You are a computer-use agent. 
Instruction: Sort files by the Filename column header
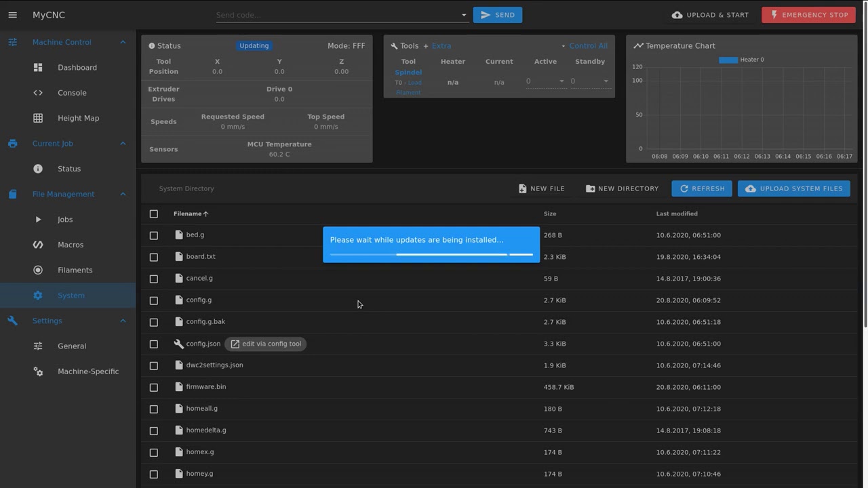tap(191, 214)
